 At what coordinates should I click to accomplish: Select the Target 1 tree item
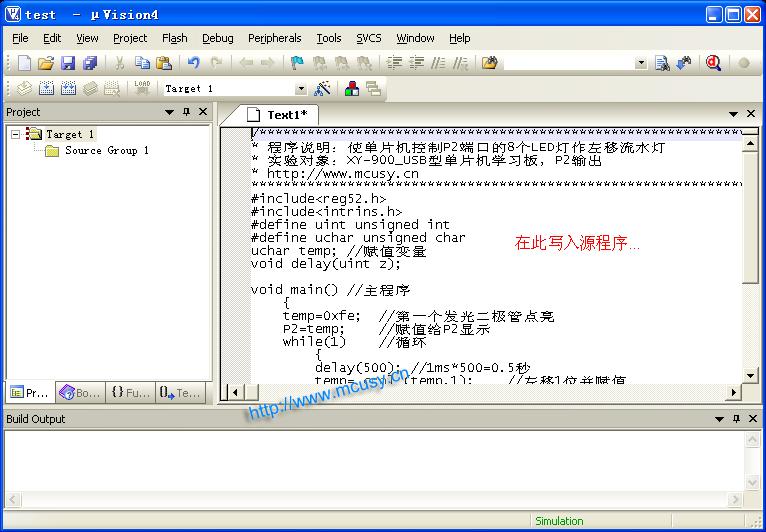[70, 134]
